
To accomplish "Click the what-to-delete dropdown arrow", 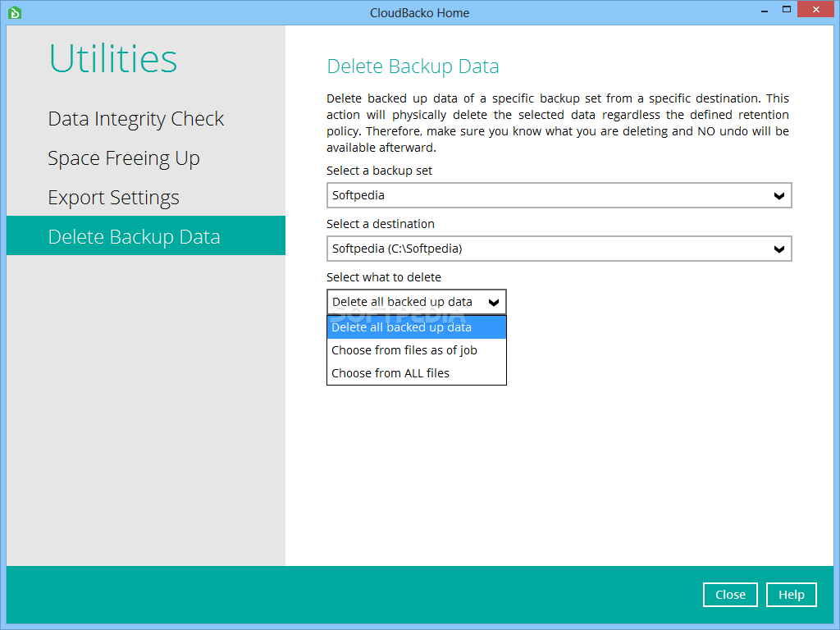I will [494, 303].
